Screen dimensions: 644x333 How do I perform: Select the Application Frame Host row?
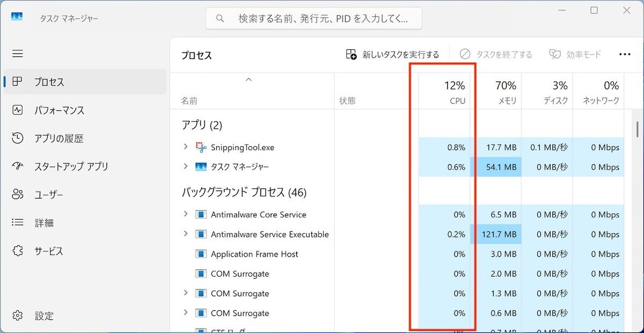click(x=398, y=254)
